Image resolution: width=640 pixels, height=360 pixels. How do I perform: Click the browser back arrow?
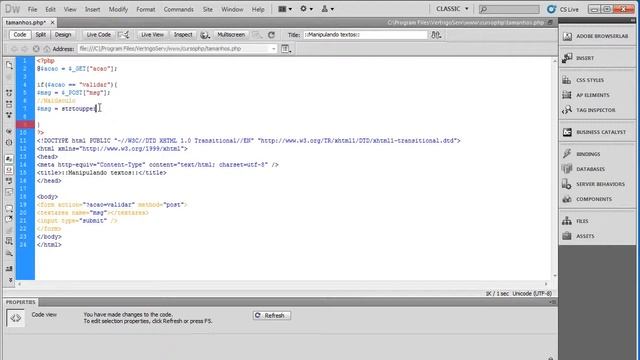(14, 49)
